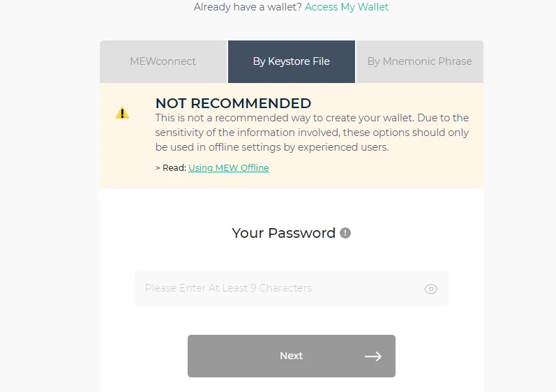Click the Next button label
The image size is (556, 392).
pyautogui.click(x=291, y=356)
